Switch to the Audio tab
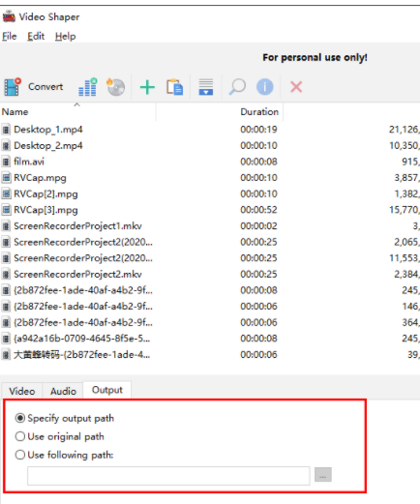This screenshot has width=420, height=504. click(63, 391)
